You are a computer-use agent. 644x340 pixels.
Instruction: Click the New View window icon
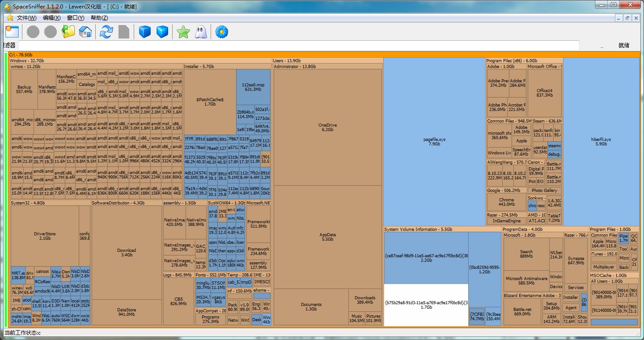(x=12, y=32)
